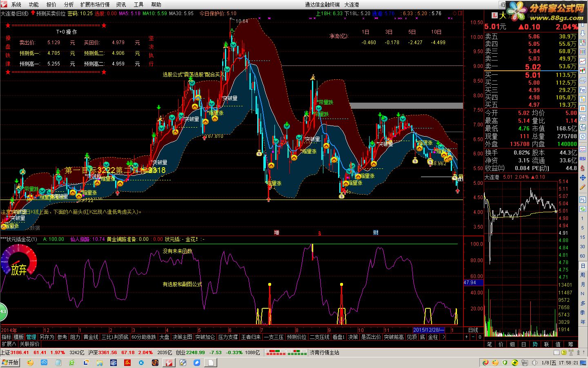The width and height of the screenshot is (588, 368).
Task: Click the - button beside indicator tabs
Action: 473,337
